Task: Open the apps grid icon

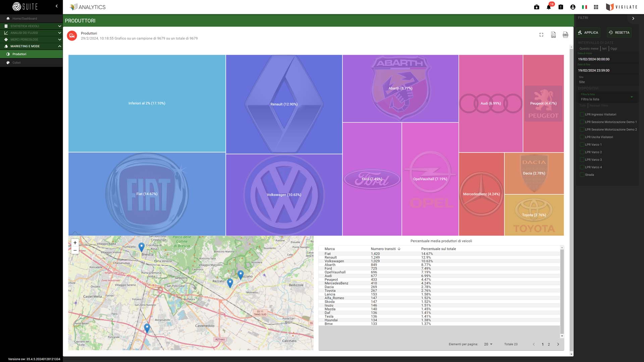Action: click(596, 7)
